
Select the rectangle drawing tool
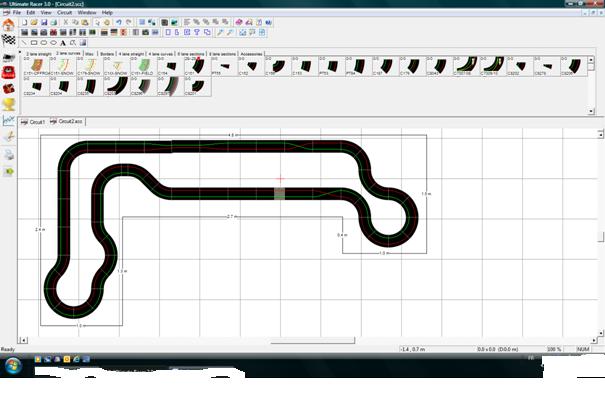pos(34,43)
